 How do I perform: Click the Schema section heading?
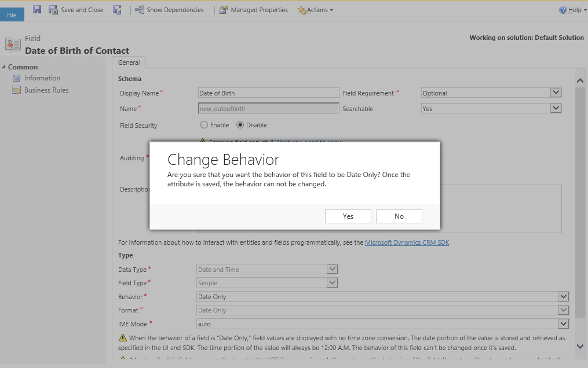(130, 79)
